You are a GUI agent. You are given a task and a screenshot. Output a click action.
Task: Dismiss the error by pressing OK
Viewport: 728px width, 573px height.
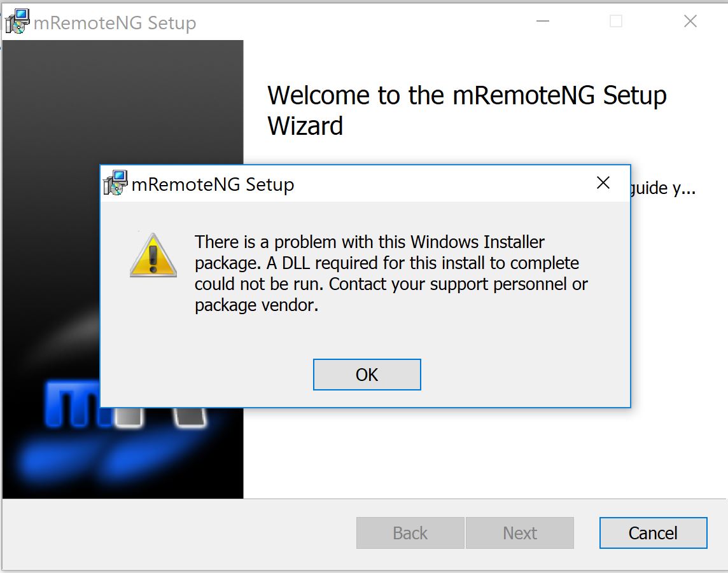366,375
